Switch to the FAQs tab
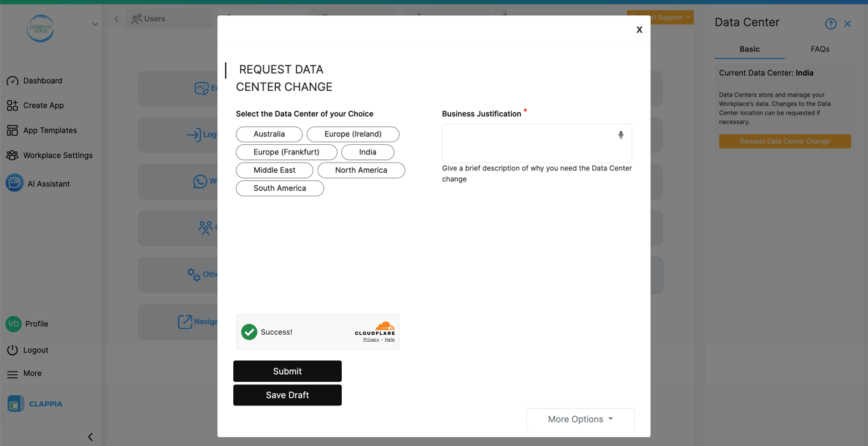Screen dimensions: 868x446 pyautogui.click(x=820, y=49)
